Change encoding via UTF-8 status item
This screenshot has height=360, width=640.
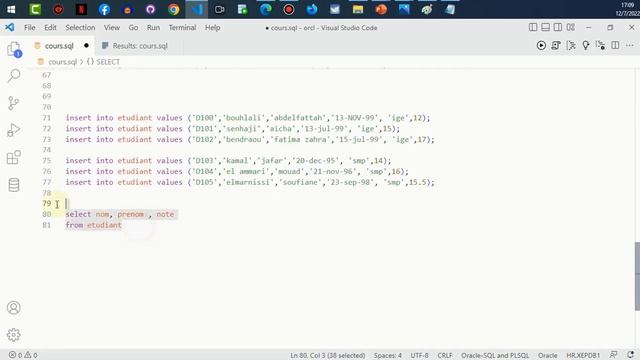point(419,356)
